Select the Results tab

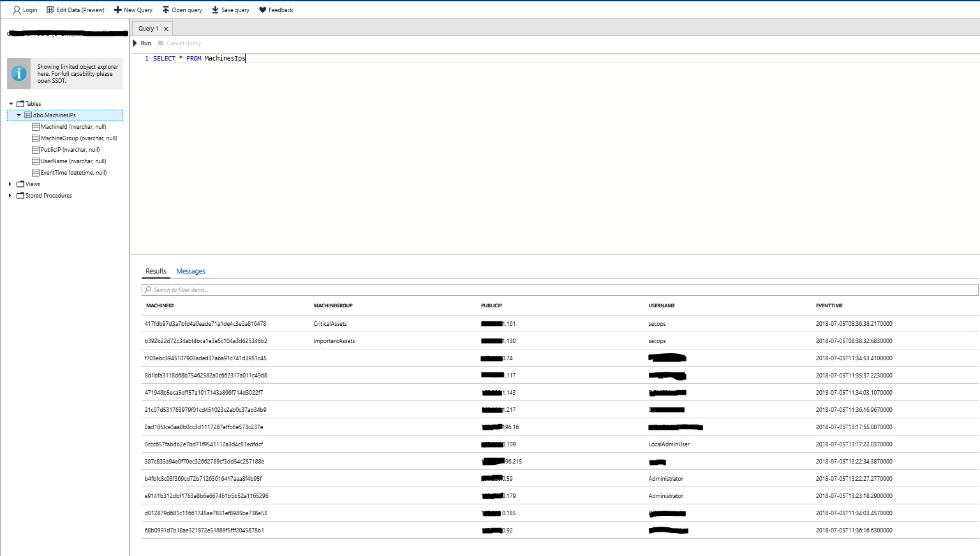point(156,272)
